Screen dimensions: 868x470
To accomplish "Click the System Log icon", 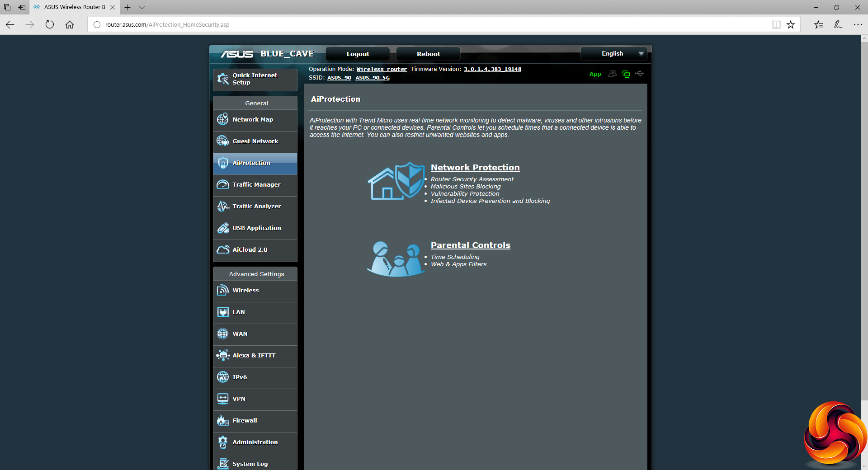I will (x=223, y=464).
